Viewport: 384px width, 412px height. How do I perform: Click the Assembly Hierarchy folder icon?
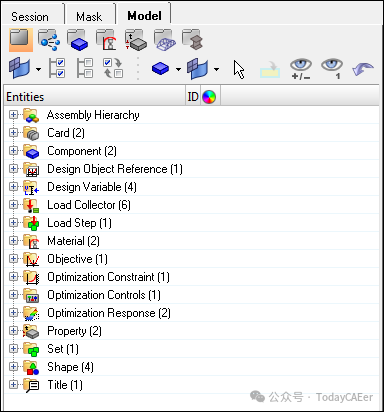31,115
